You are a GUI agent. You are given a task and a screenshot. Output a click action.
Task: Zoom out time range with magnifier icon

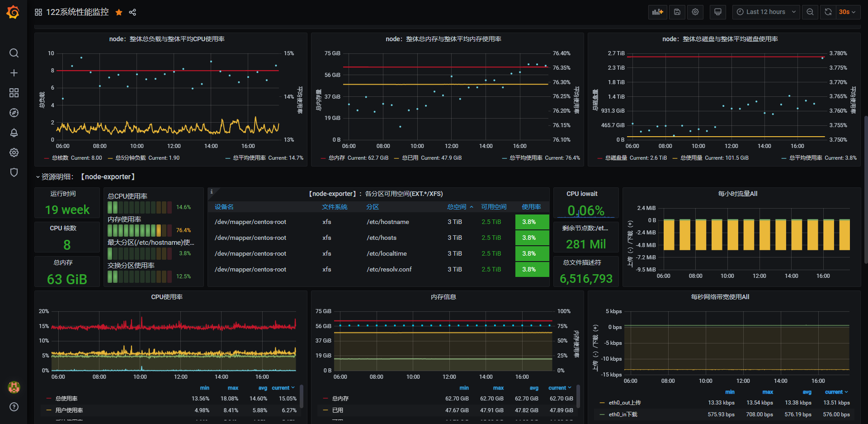810,12
